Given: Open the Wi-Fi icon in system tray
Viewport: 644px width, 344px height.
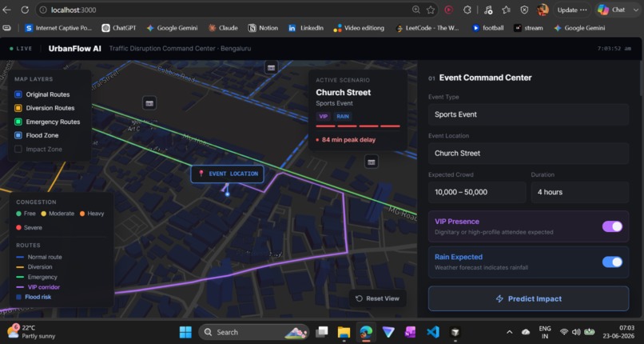Looking at the screenshot, I should 564,332.
